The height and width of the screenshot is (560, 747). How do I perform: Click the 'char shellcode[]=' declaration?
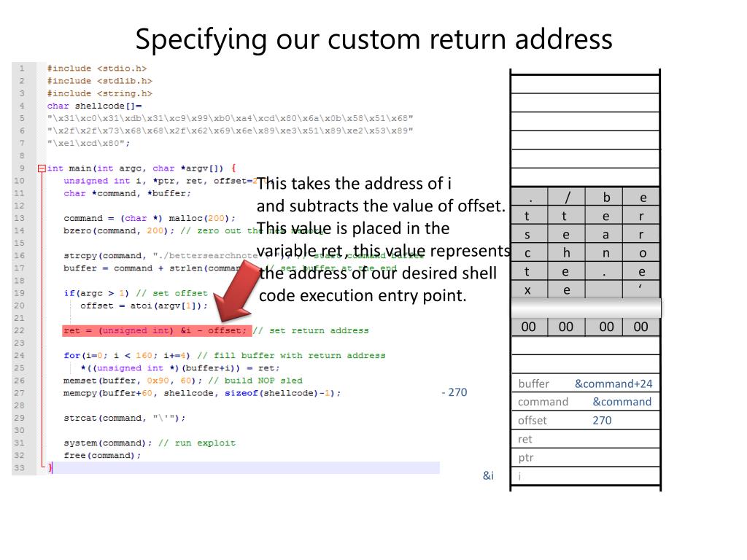(94, 106)
